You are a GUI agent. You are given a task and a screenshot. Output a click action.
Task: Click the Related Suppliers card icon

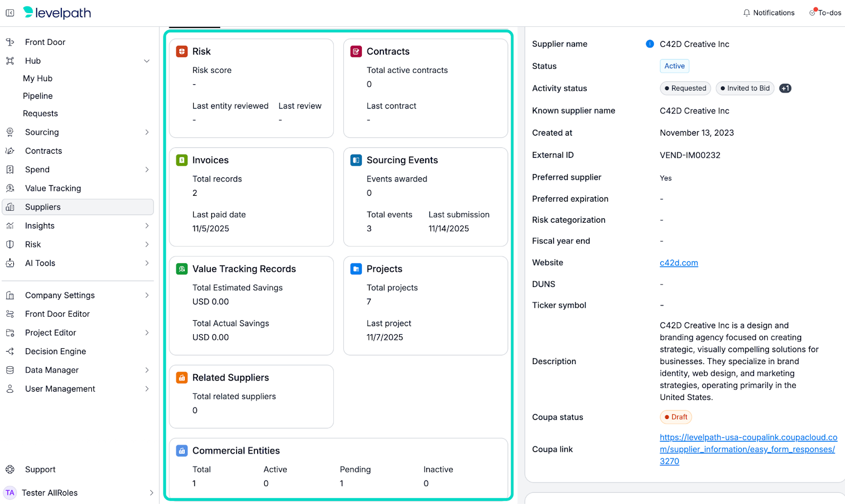[x=182, y=377]
